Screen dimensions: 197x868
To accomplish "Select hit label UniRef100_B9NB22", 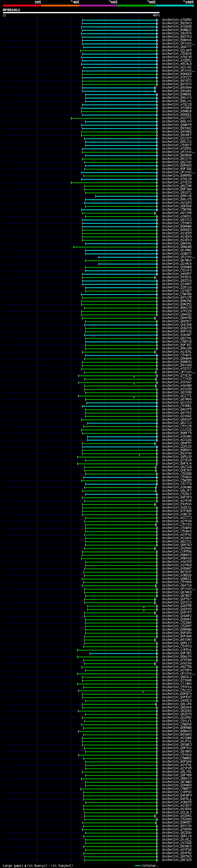I will tap(176, 30).
